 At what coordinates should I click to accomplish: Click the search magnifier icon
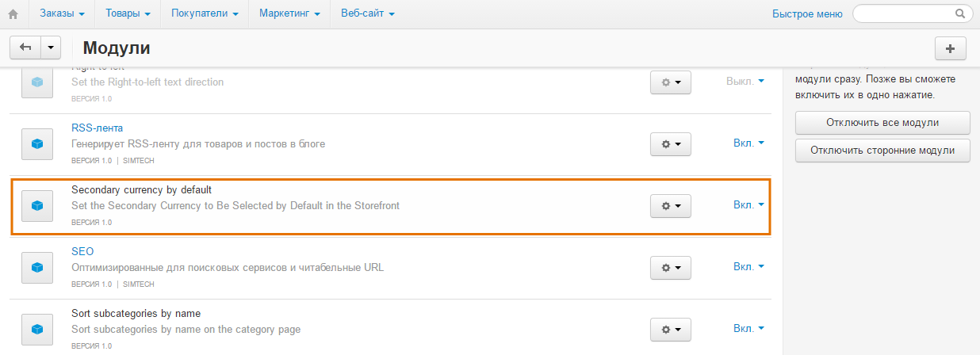tap(960, 13)
